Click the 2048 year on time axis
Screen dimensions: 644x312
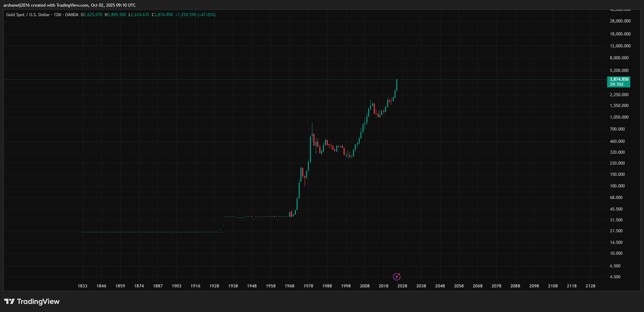pyautogui.click(x=440, y=287)
